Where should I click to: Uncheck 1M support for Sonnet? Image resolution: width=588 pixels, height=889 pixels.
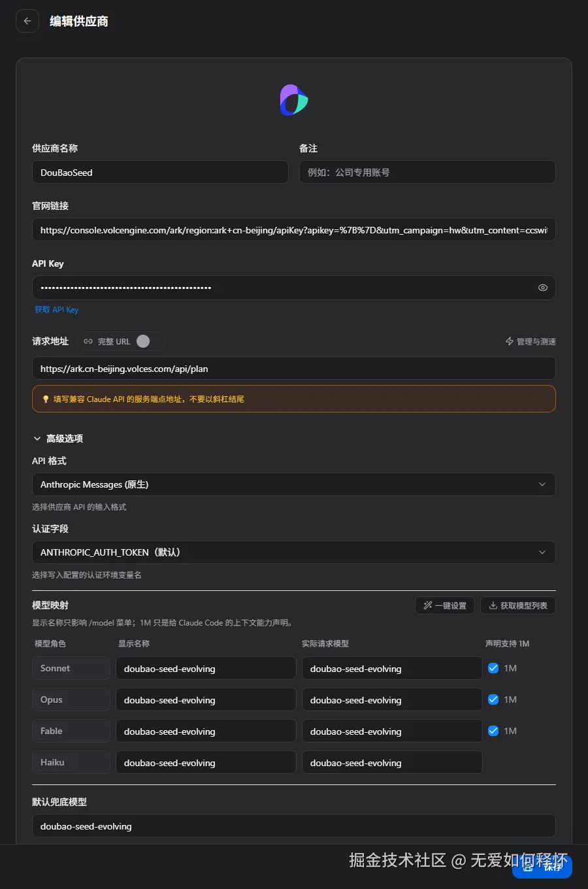(493, 668)
